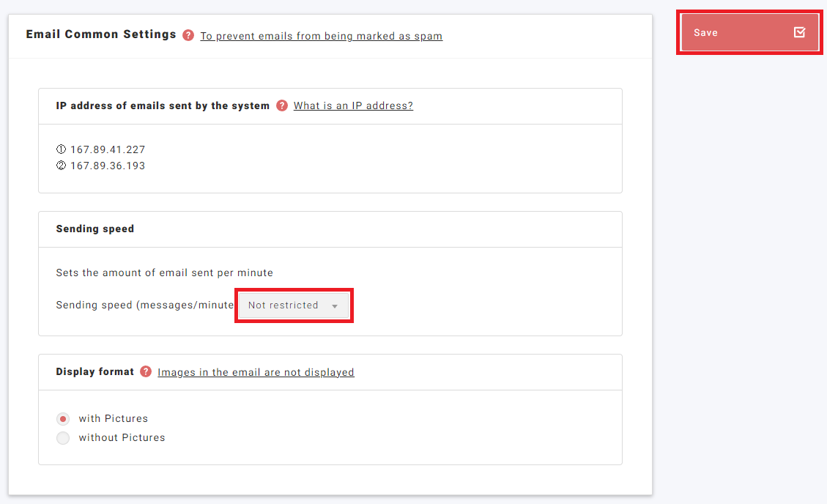Image resolution: width=827 pixels, height=504 pixels.
Task: Click the "Sending speed" section heading
Action: (95, 229)
